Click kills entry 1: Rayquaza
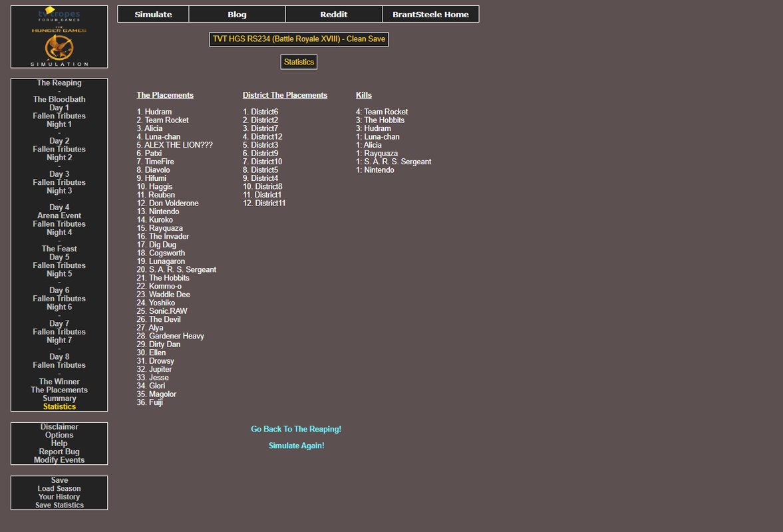Screen dimensions: 783x532 (x=377, y=153)
